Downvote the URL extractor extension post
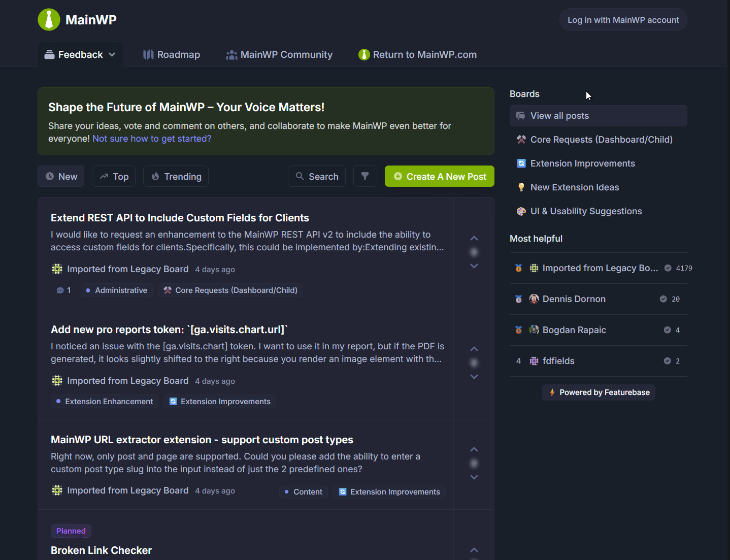This screenshot has height=560, width=730. (x=474, y=477)
